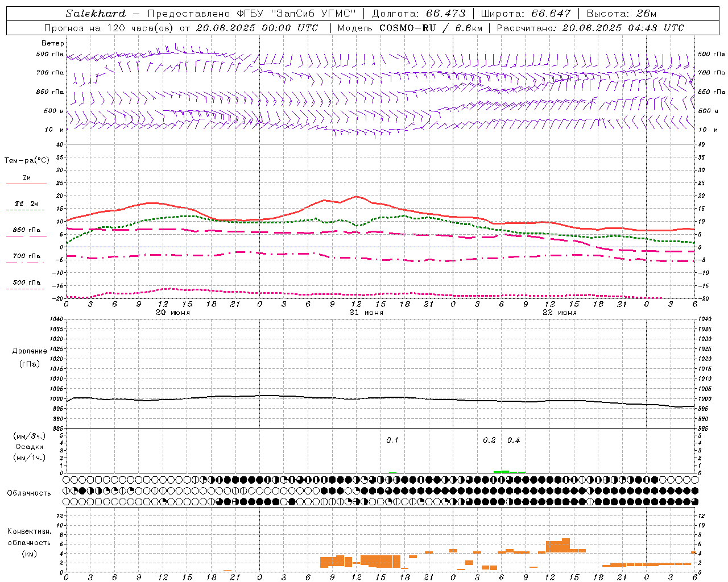
Task: Click the Осадки panel label
Action: coord(30,447)
